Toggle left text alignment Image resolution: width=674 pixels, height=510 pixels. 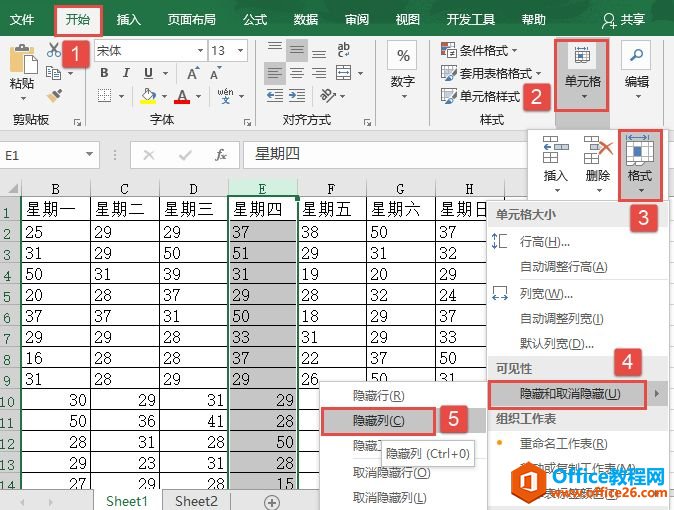[x=274, y=73]
